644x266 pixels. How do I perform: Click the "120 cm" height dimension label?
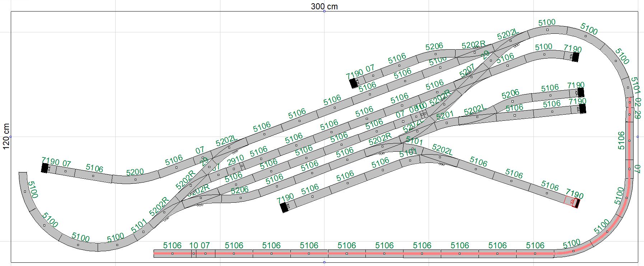click(6, 137)
